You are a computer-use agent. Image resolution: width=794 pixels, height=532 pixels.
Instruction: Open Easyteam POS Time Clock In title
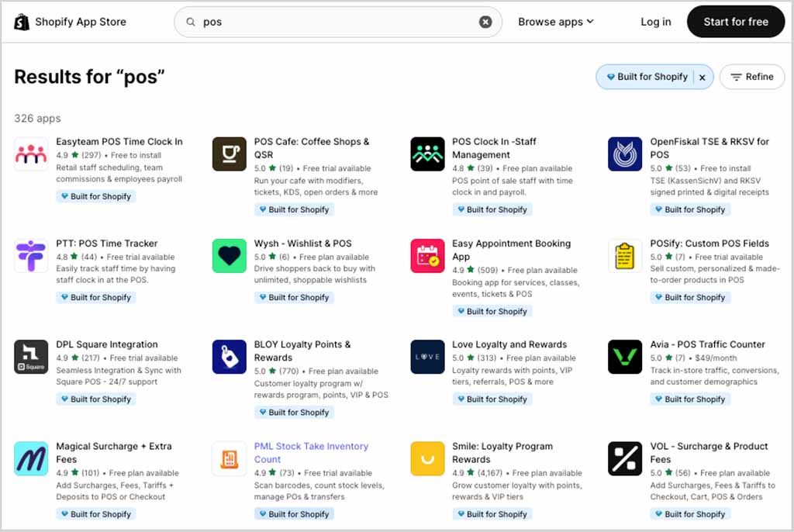[x=119, y=141]
